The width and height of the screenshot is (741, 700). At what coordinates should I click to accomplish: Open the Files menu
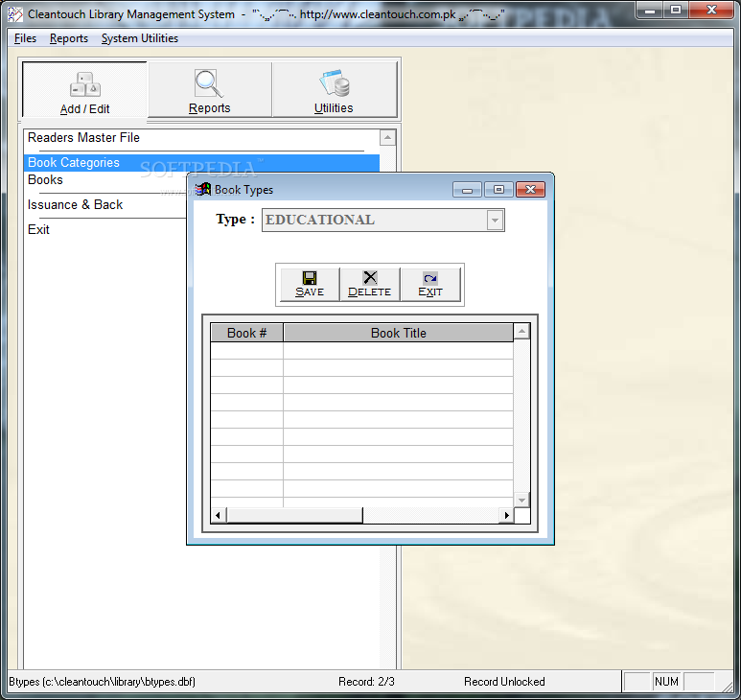coord(25,38)
